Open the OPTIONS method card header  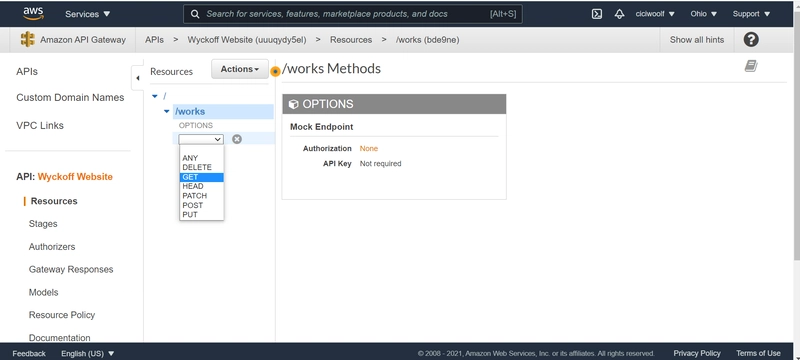tap(394, 104)
